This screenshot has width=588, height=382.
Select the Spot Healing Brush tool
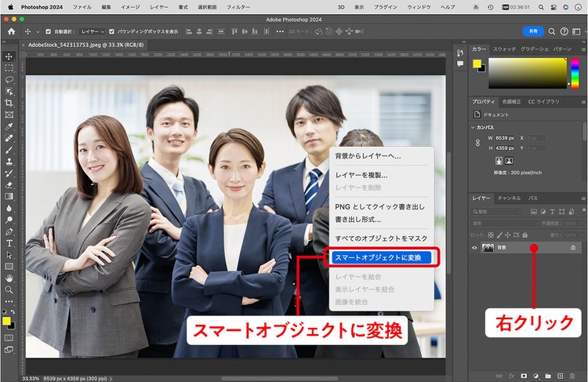click(9, 138)
